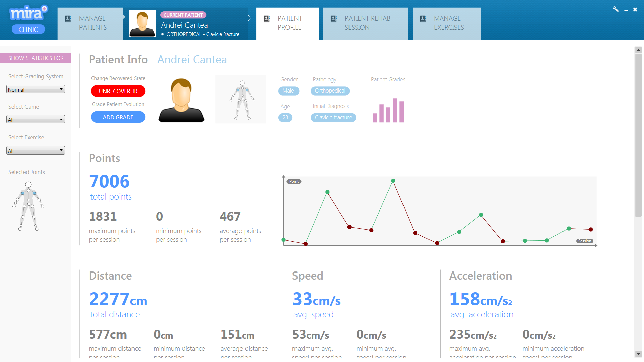Expand the Select Exercise dropdown
Screen dimensions: 644x362
[x=36, y=151]
